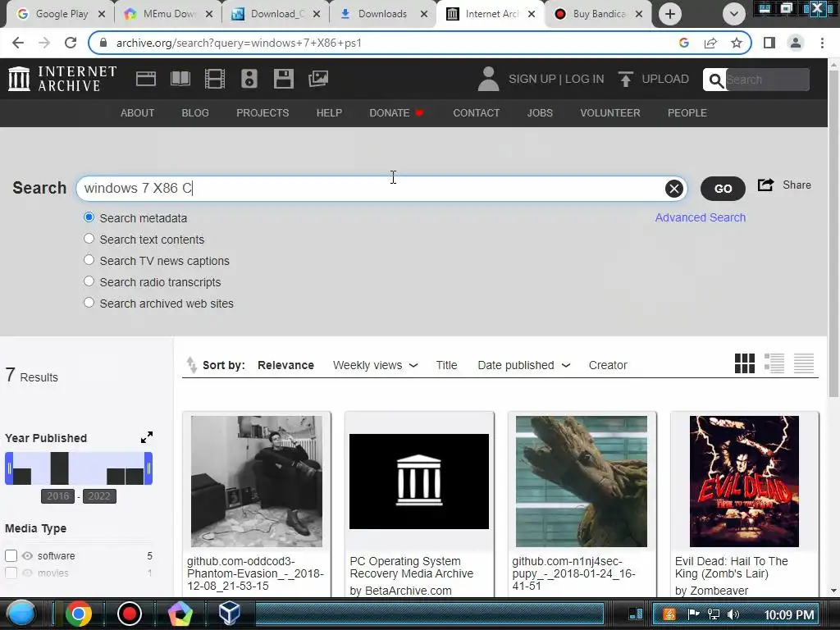This screenshot has height=630, width=840.
Task: Click the Upload arrow icon
Action: tap(625, 79)
